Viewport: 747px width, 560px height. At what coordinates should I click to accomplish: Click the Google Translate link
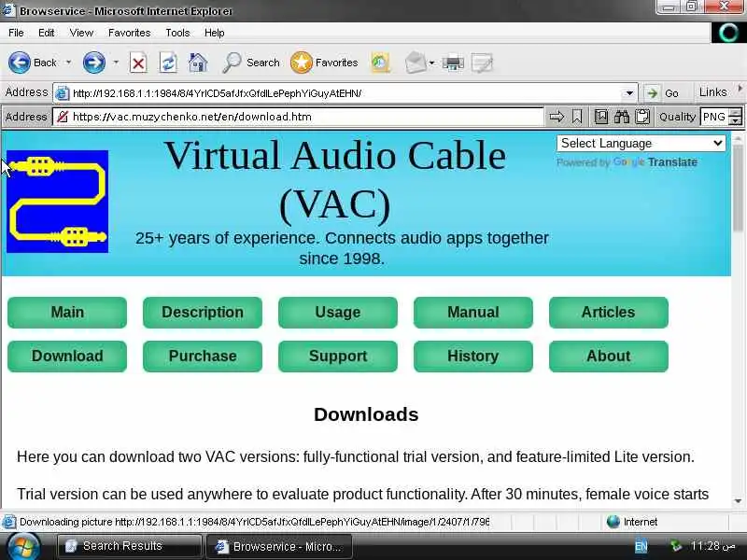pyautogui.click(x=655, y=162)
